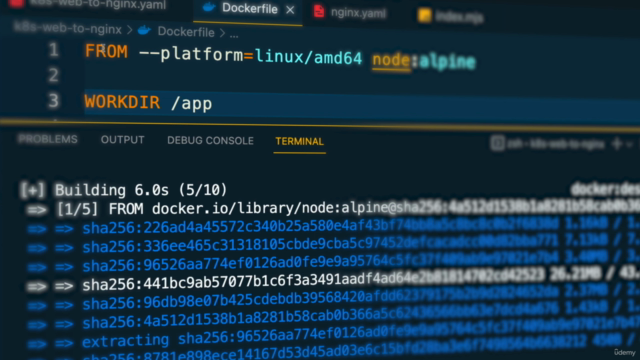Click the new terminal plus icon
Viewport: 640px width, 360px height.
click(x=617, y=144)
